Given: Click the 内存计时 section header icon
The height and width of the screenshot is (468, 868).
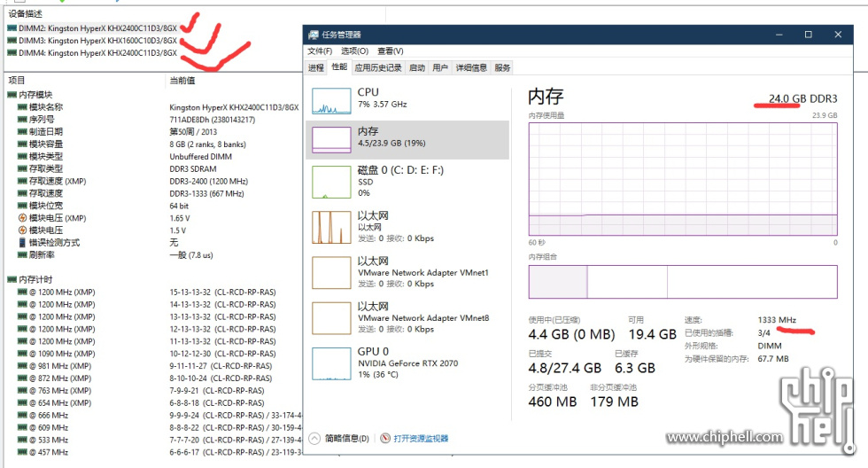Looking at the screenshot, I should pos(12,279).
